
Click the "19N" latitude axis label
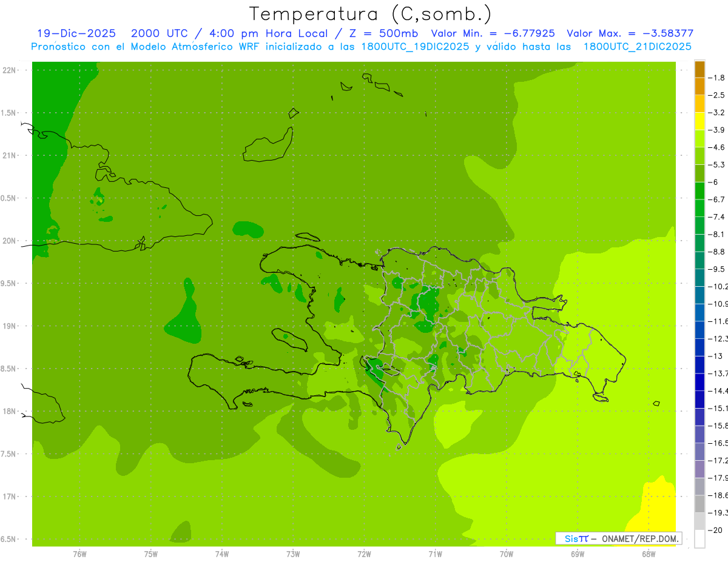pos(9,326)
